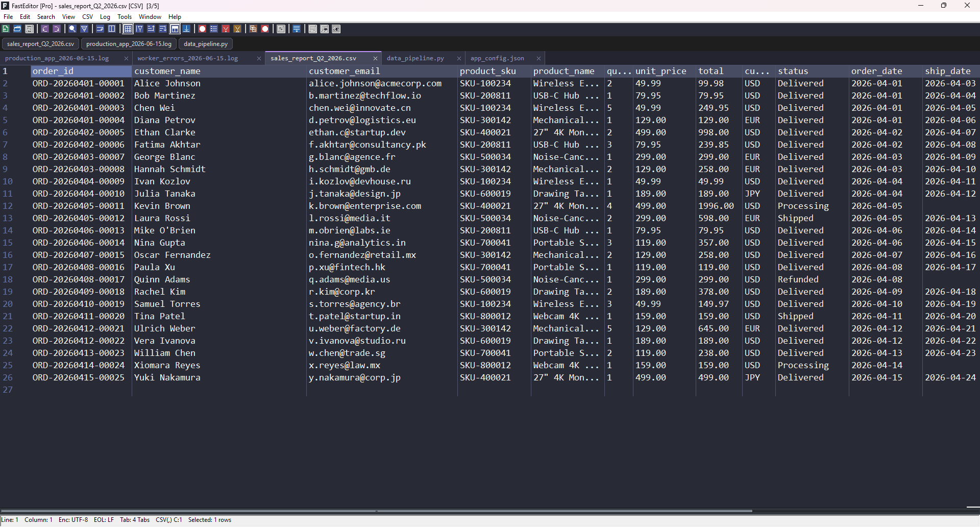Click the EOL: LF status bar entry
This screenshot has width=980, height=527.
(x=104, y=520)
